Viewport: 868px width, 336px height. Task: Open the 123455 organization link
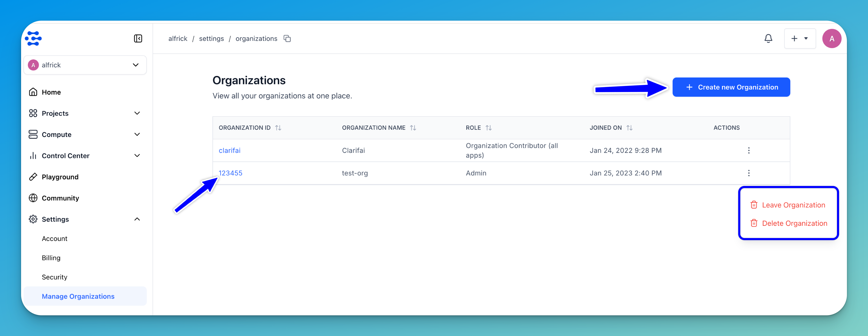point(230,173)
